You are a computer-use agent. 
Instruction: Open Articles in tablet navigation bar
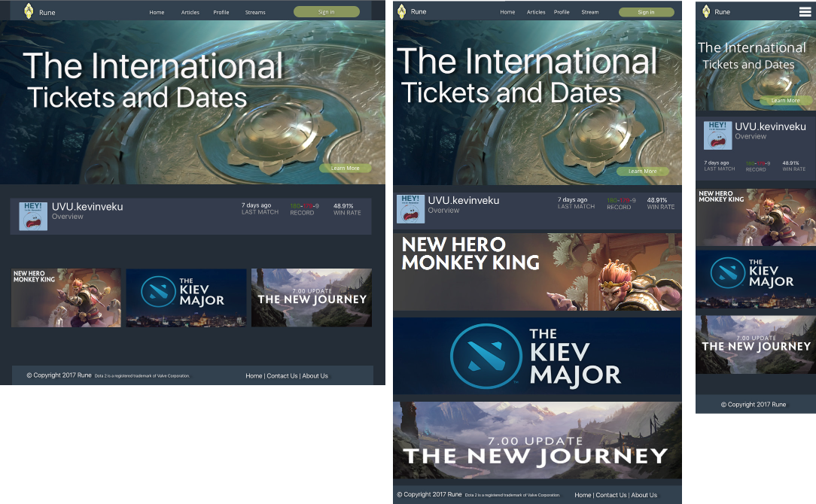[536, 12]
